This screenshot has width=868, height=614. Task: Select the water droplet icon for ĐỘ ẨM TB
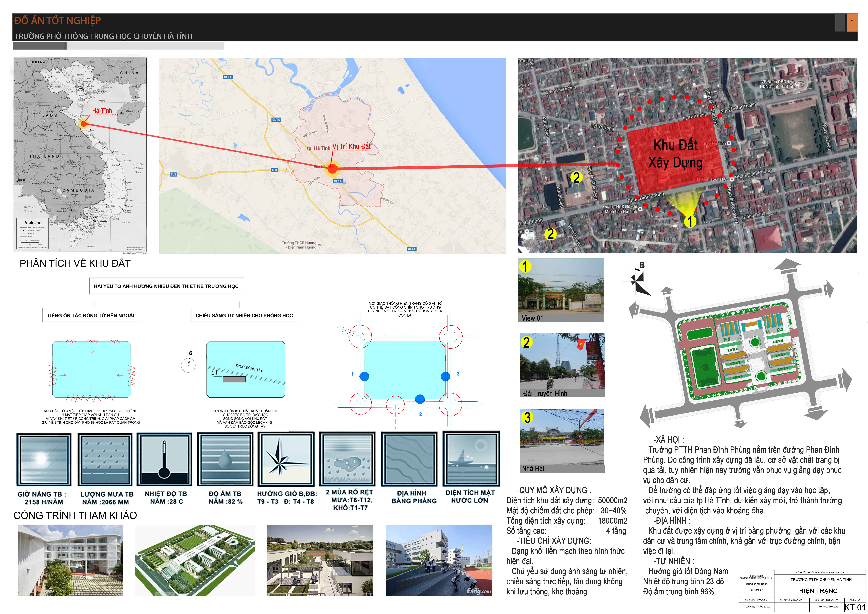[x=225, y=459]
